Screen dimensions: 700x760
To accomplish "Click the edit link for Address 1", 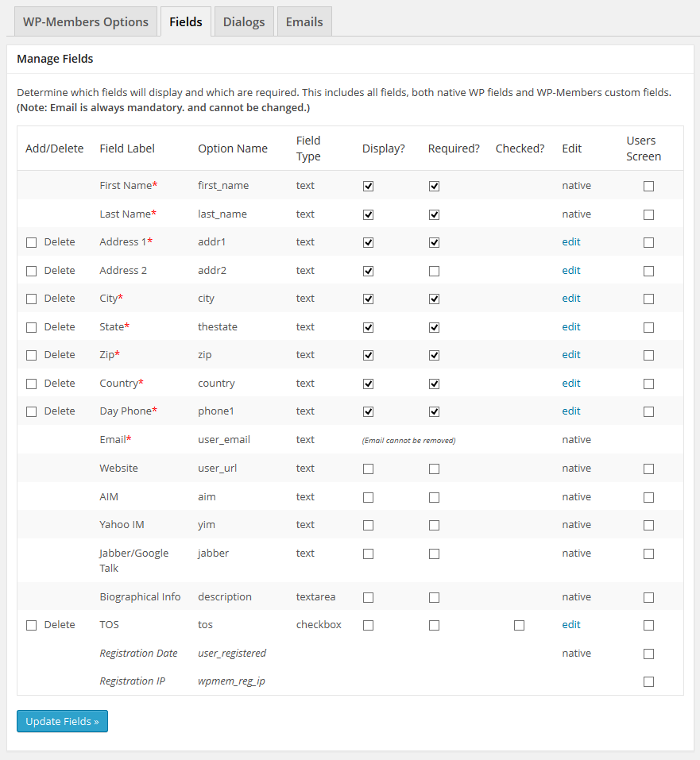I will coord(571,242).
